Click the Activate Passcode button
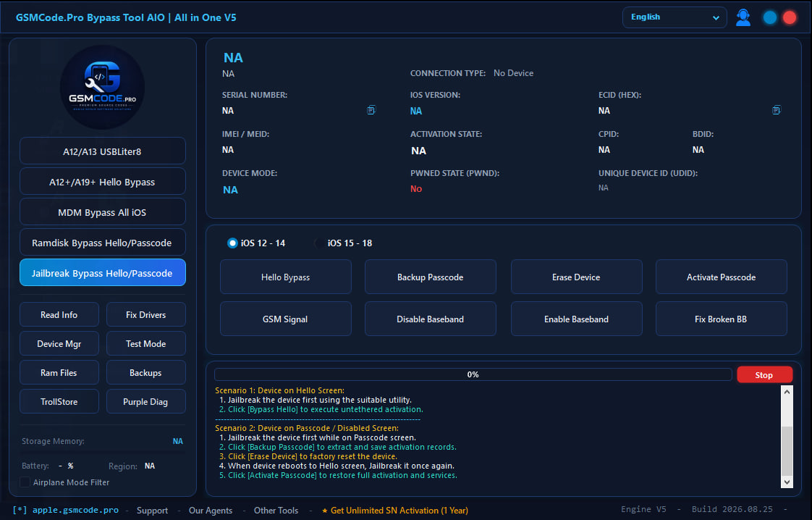The height and width of the screenshot is (520, 812). [x=722, y=277]
